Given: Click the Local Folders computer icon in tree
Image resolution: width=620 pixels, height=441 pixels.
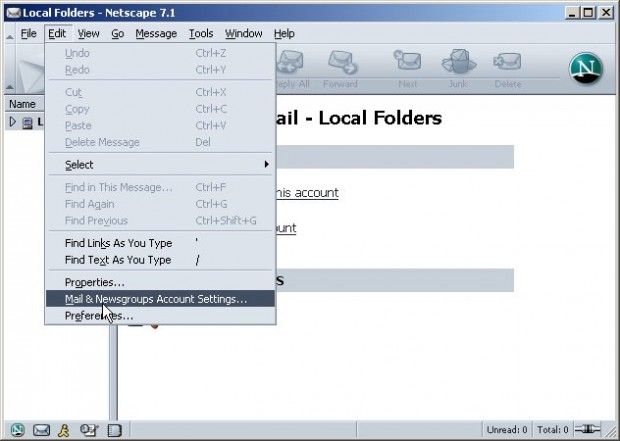Looking at the screenshot, I should tap(27, 123).
